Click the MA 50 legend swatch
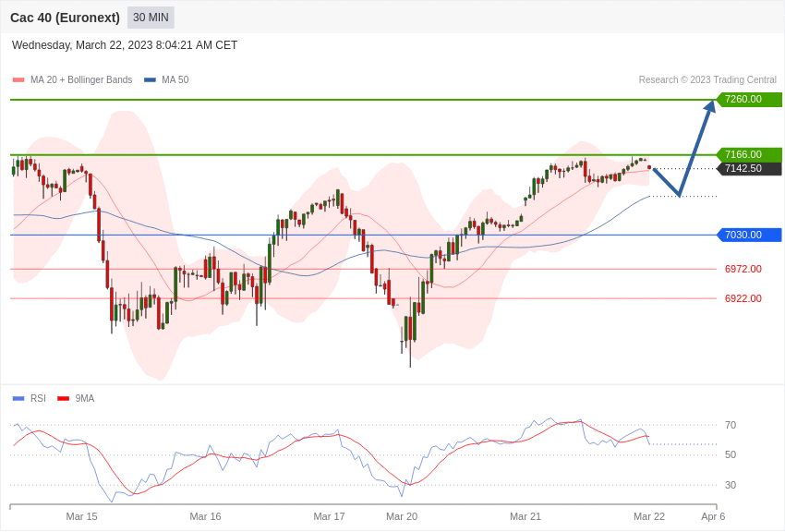Viewport: 785px width, 532px height. click(150, 80)
